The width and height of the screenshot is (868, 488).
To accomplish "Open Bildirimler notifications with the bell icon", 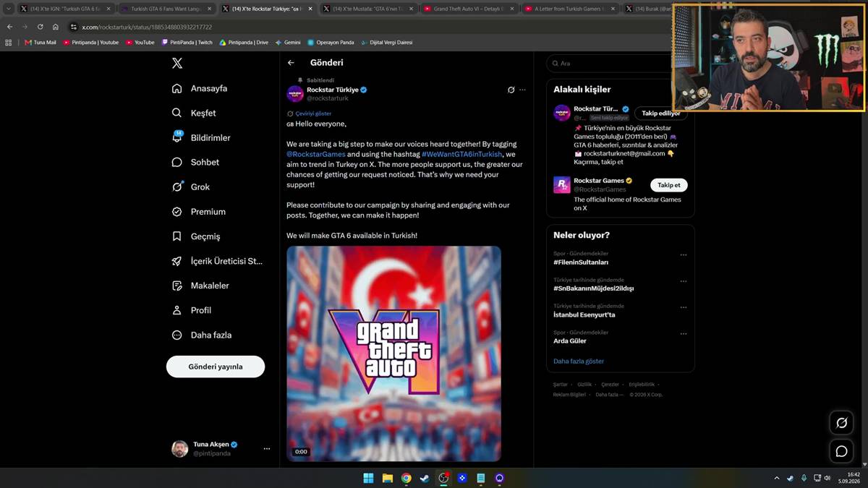I will 201,137.
